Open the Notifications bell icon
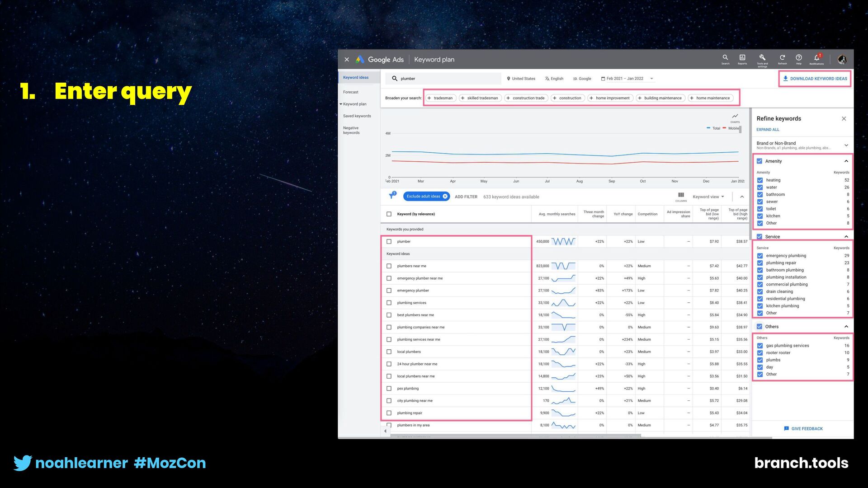This screenshot has height=488, width=868. coord(816,58)
